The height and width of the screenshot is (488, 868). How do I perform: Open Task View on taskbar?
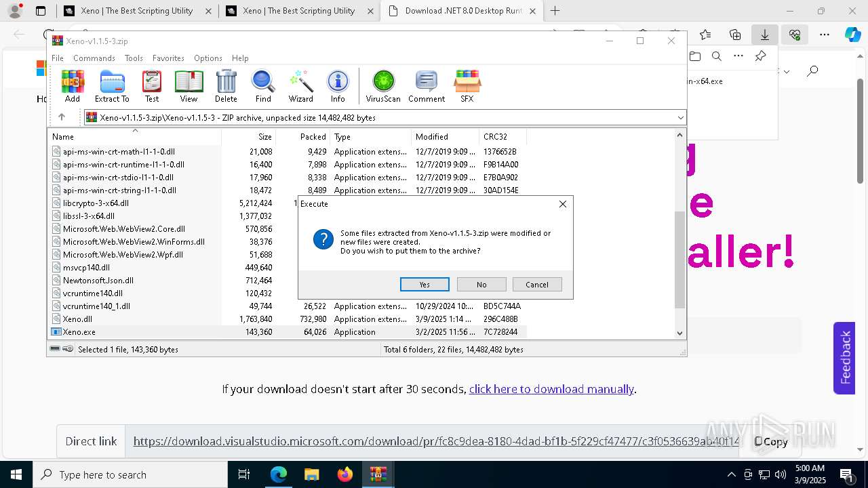click(245, 474)
